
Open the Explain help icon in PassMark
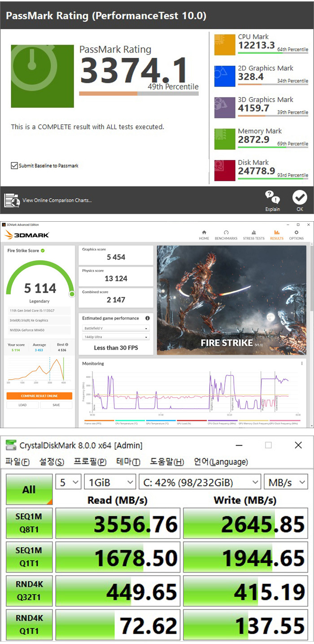coord(272,197)
